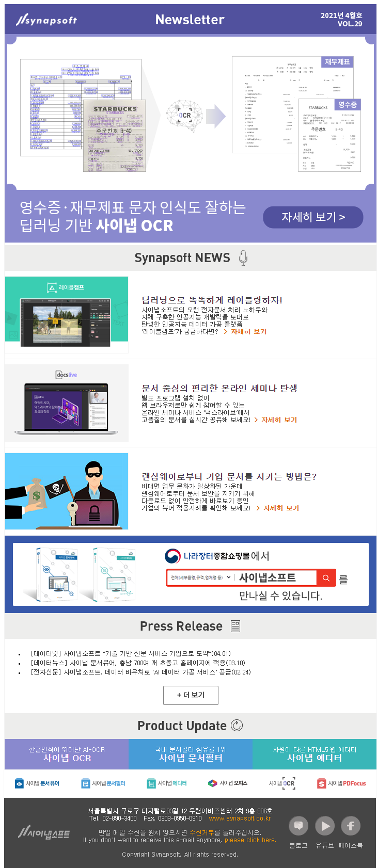Click headline 문서 중심의 편리한 온라인 세미나 탄생
This screenshot has height=868, width=377.
(219, 389)
